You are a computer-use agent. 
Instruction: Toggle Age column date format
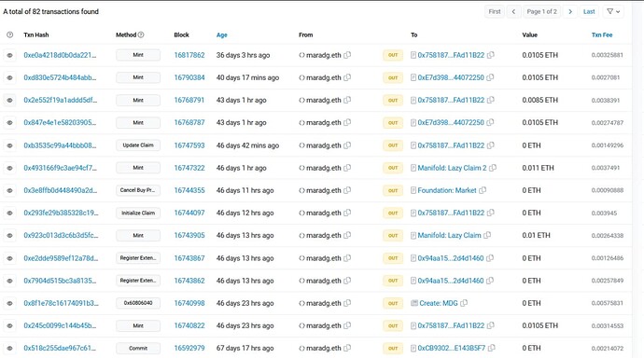point(222,34)
